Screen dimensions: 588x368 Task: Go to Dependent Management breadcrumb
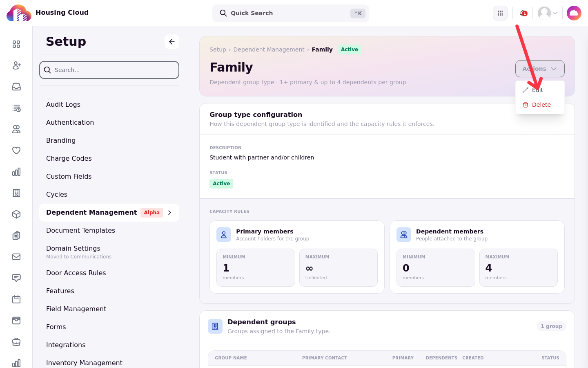[x=269, y=49]
